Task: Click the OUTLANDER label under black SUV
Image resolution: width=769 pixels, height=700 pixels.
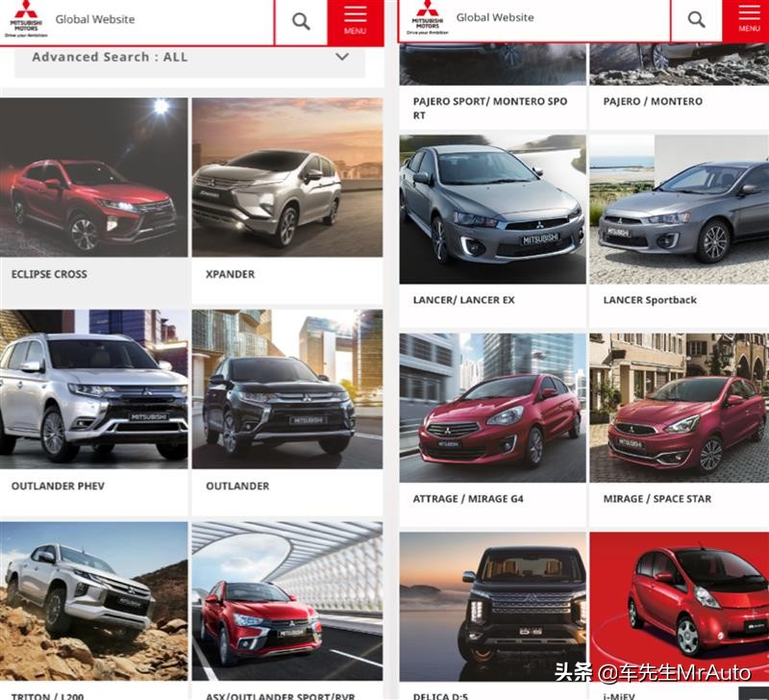Action: click(237, 487)
